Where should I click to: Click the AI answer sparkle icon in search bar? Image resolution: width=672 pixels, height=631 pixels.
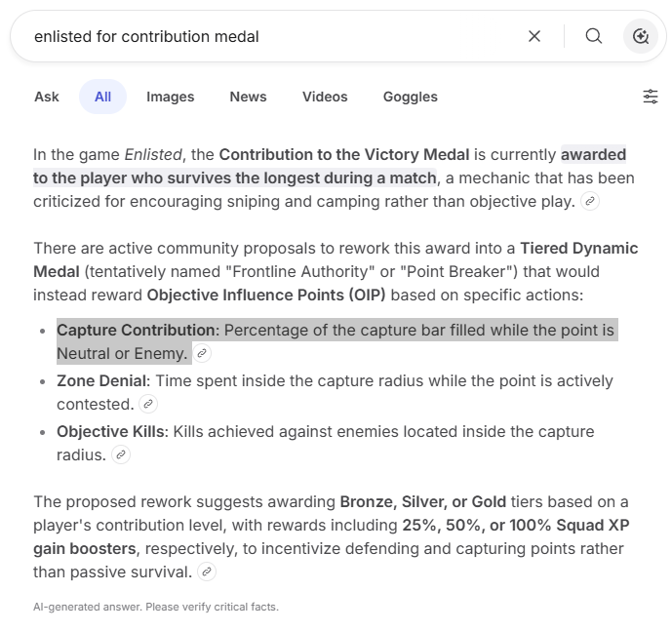(641, 36)
